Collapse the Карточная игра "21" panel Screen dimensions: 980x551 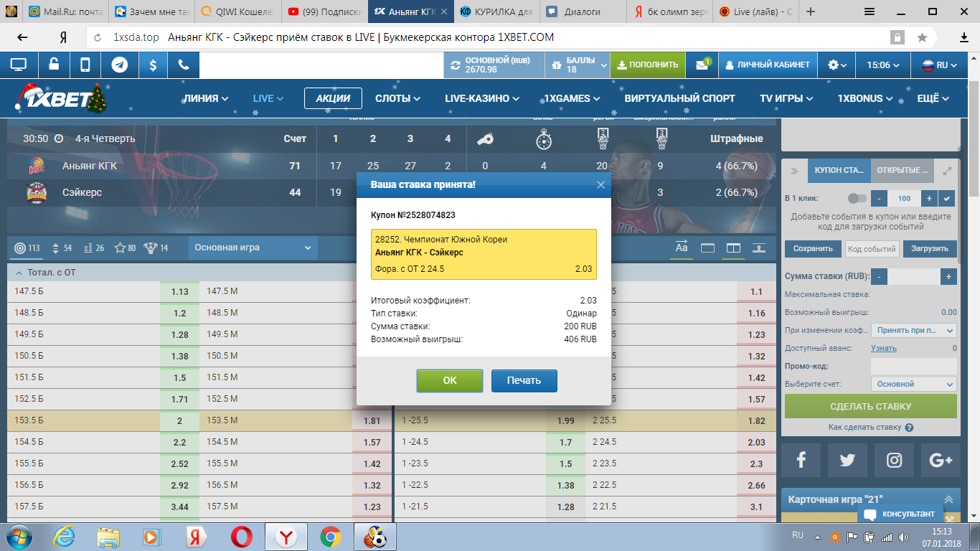point(948,499)
